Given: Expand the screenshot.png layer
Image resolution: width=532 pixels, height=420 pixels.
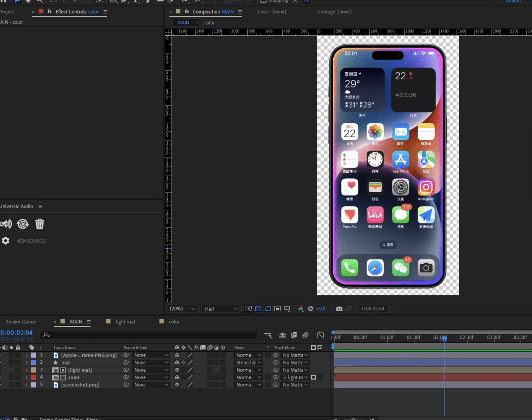Looking at the screenshot, I should coord(27,385).
